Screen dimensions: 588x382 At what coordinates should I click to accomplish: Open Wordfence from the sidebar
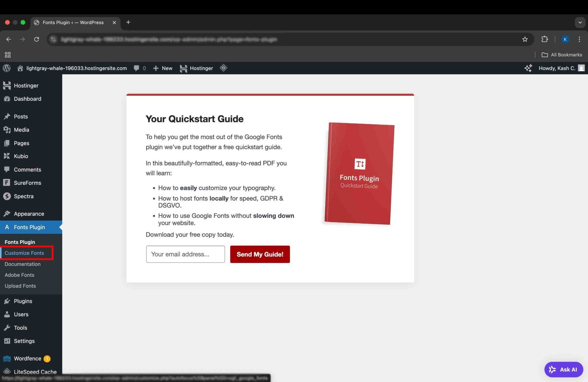(x=7, y=358)
